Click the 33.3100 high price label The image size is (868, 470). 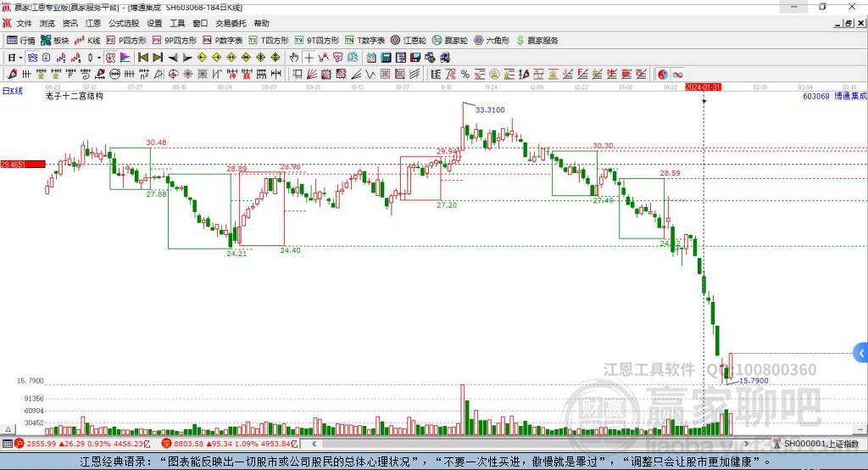(490, 109)
